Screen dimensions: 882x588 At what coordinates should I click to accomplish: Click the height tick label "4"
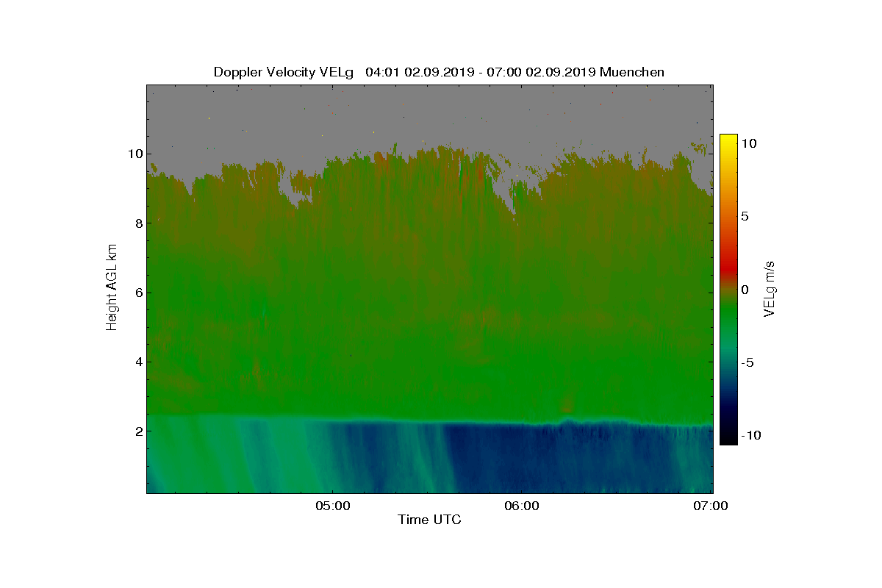[x=138, y=362]
